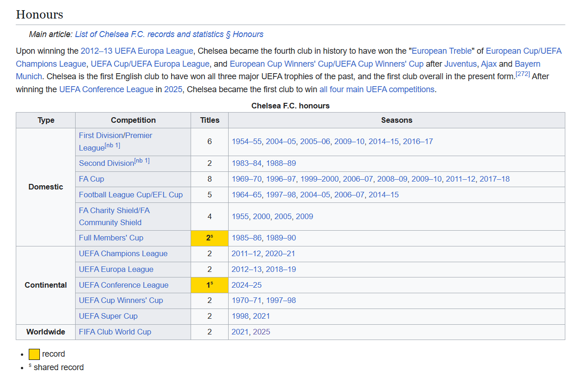This screenshot has height=378, width=588.
Task: Visit the Juventus link
Action: [x=460, y=64]
